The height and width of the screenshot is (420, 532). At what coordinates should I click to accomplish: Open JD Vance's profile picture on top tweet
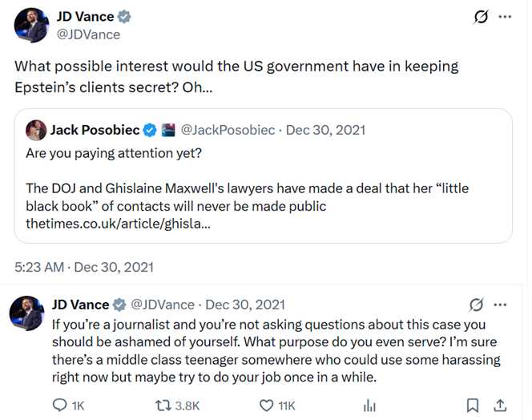pos(32,25)
